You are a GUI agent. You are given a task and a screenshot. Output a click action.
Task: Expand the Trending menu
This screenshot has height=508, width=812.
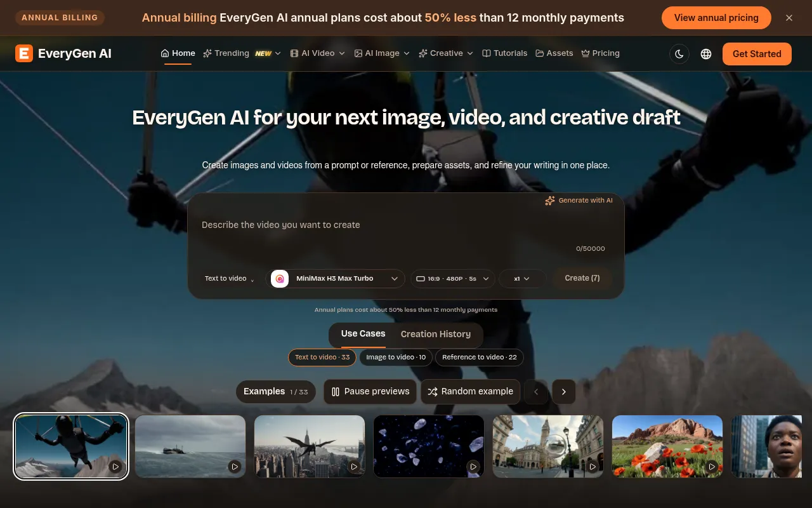(x=242, y=53)
